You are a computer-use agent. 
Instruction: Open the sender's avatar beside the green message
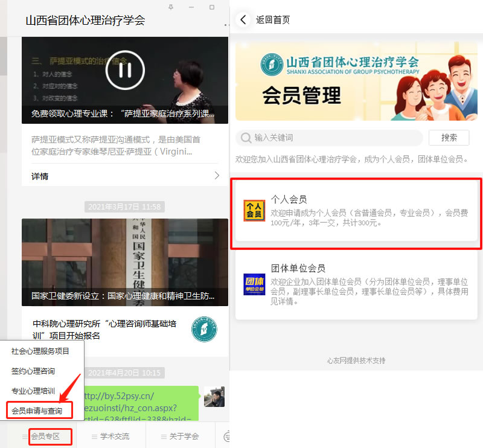[x=214, y=397]
